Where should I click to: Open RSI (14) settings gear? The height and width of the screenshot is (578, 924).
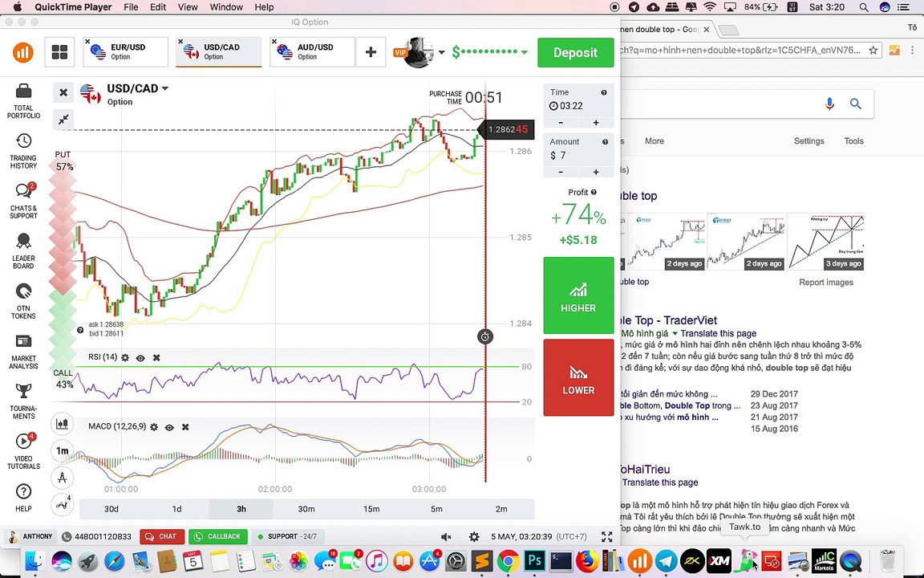click(125, 357)
